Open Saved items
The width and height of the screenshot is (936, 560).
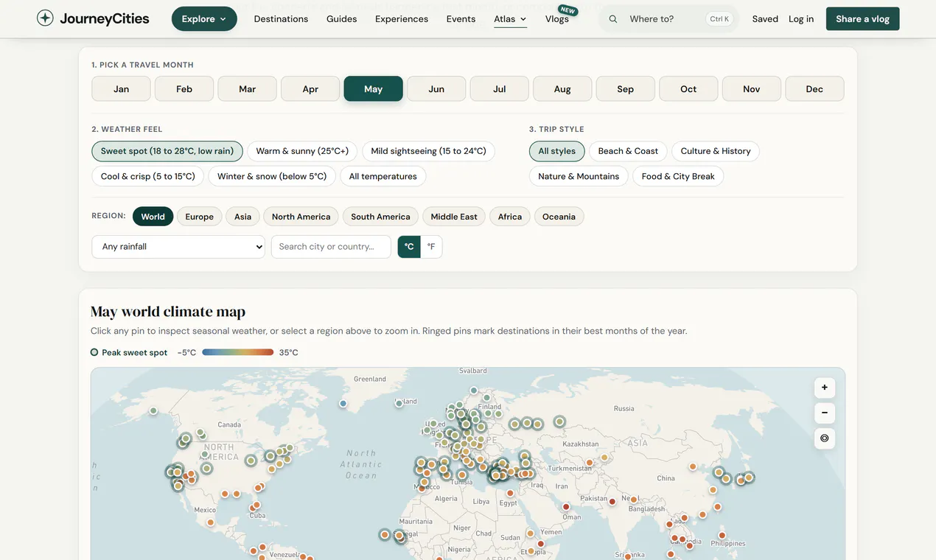click(765, 19)
